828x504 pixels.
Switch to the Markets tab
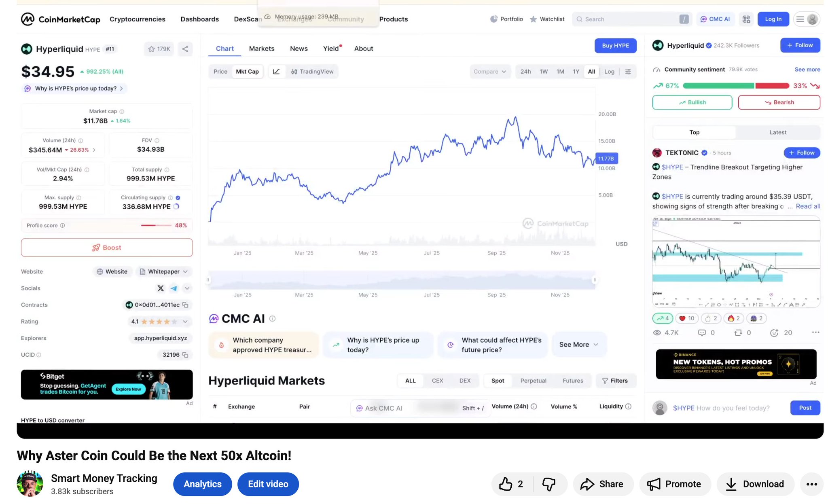(261, 49)
